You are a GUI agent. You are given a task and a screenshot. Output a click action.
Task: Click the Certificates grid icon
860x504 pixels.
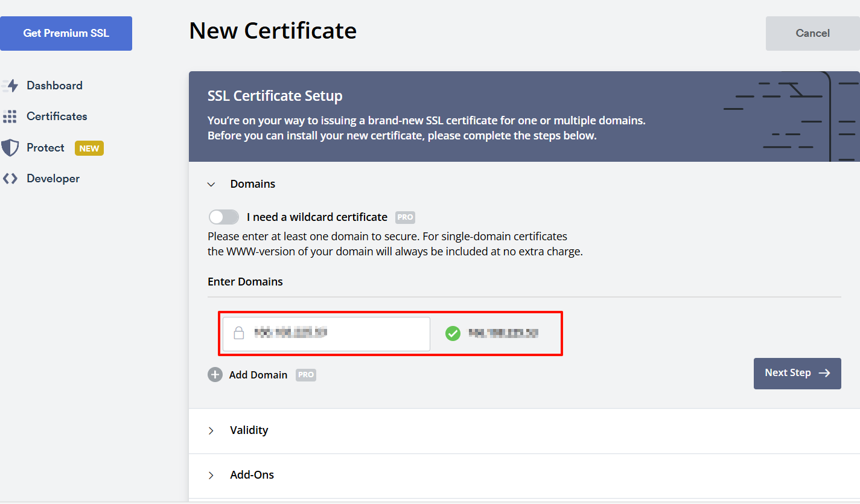point(10,116)
